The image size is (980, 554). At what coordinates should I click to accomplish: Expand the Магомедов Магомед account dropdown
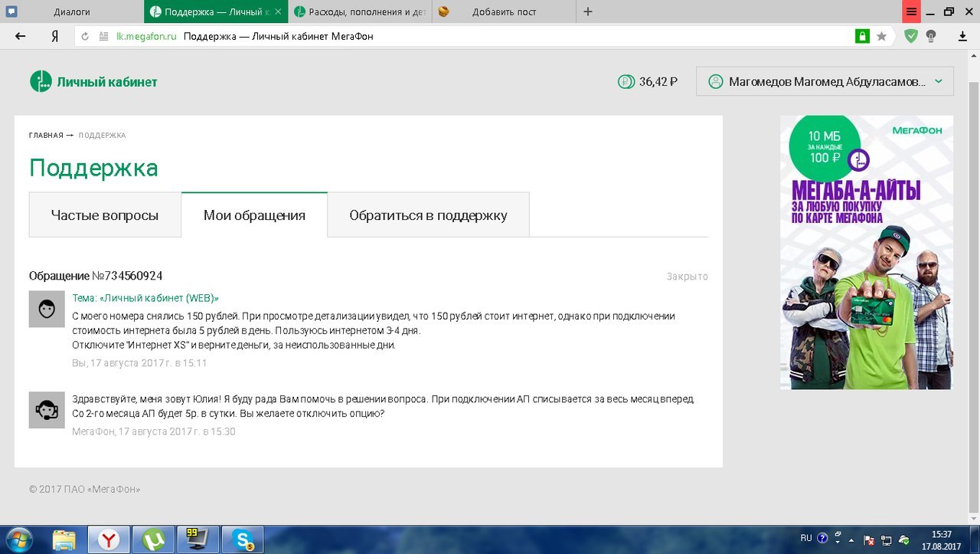click(x=825, y=81)
